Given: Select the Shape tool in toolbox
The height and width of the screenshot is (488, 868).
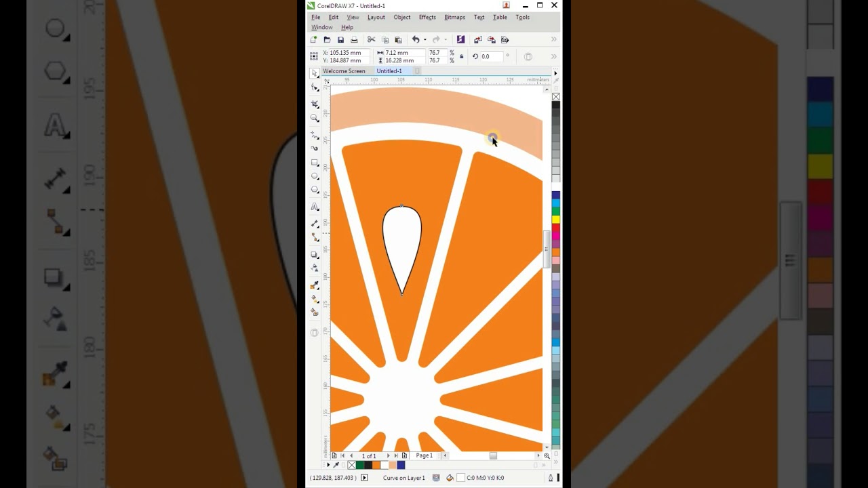Looking at the screenshot, I should click(315, 87).
